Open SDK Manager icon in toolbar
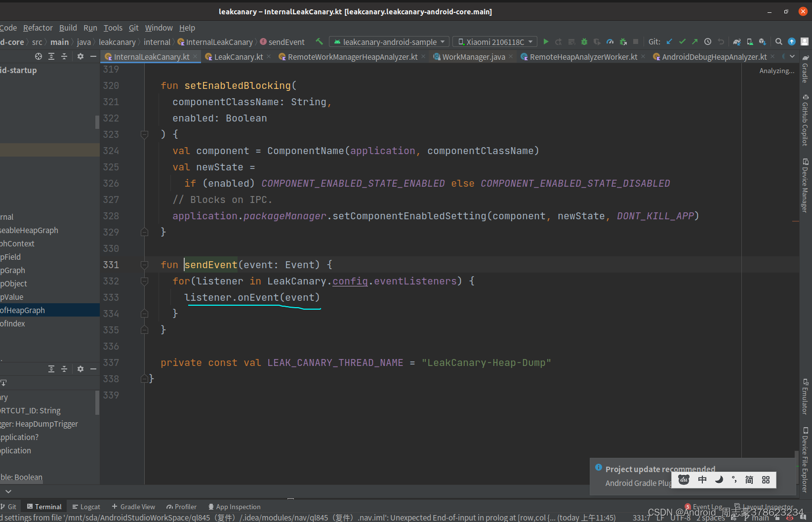Viewport: 812px width, 522px height. (x=763, y=42)
